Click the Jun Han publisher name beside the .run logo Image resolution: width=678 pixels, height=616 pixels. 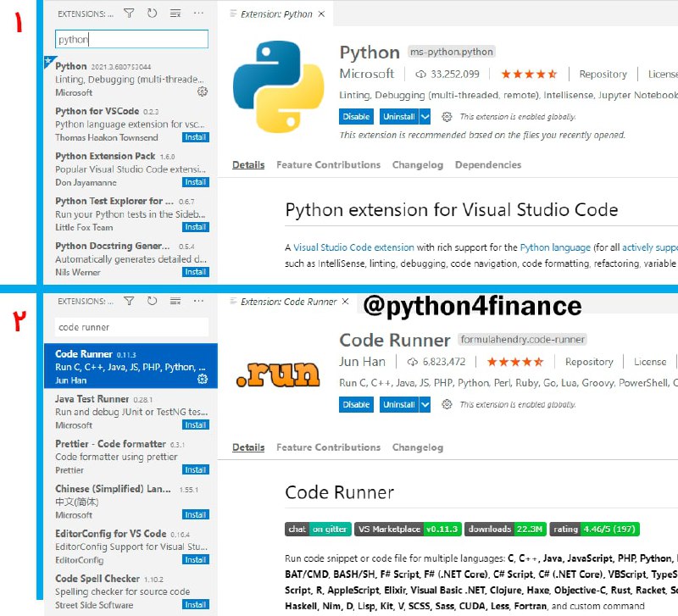pyautogui.click(x=362, y=362)
